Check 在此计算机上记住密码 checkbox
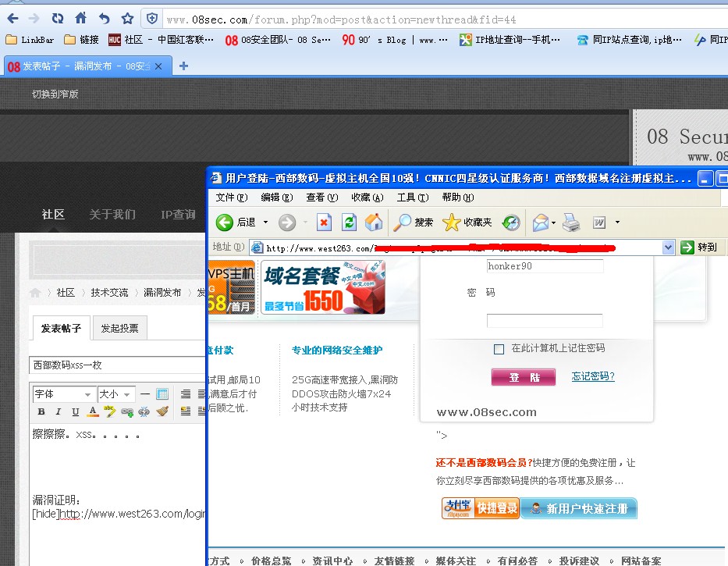Image resolution: width=728 pixels, height=566 pixels. click(499, 349)
